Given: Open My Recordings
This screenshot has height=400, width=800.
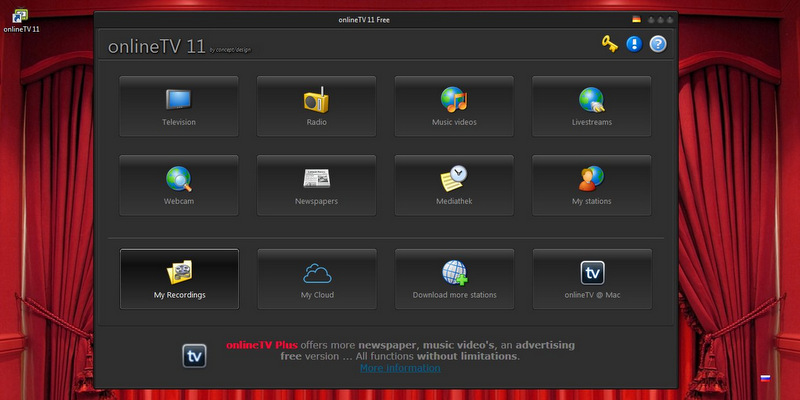Looking at the screenshot, I should coord(179,279).
